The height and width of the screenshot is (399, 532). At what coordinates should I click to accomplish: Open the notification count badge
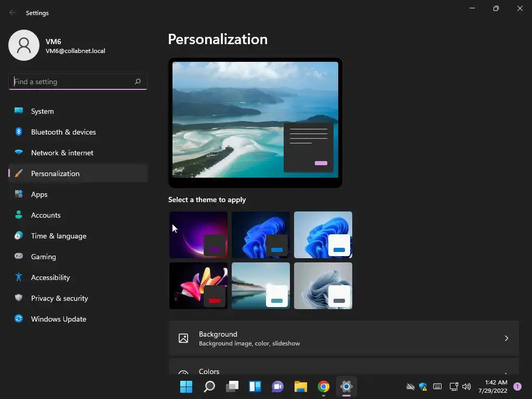tap(517, 387)
